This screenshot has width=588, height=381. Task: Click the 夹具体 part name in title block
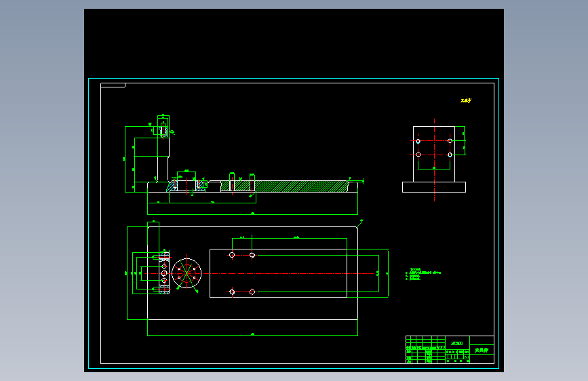(x=482, y=350)
